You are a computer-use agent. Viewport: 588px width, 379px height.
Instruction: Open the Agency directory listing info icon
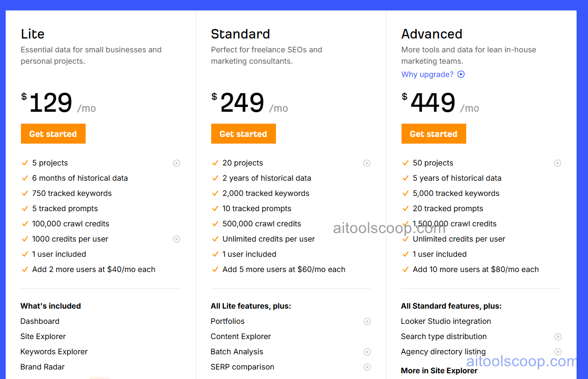point(557,352)
